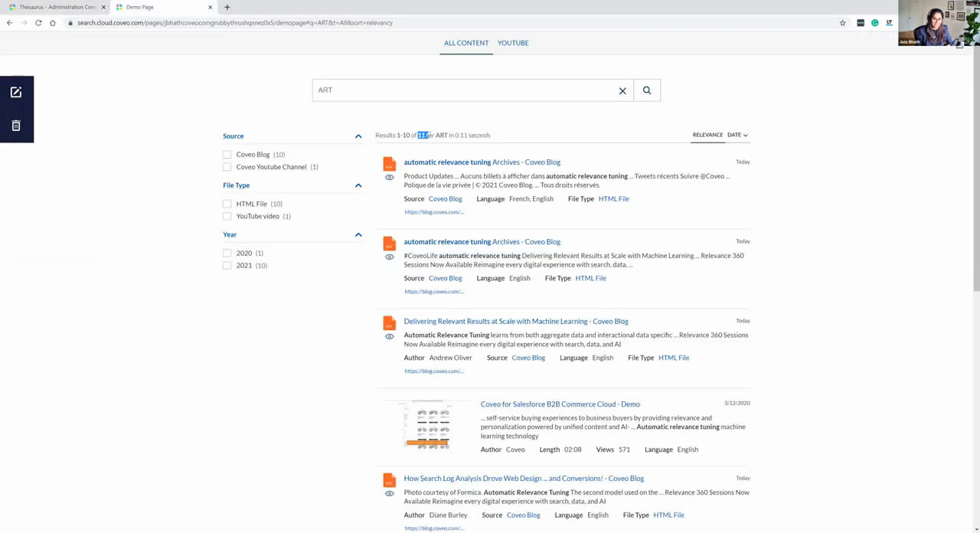Collapse the File Type facet

click(x=358, y=185)
